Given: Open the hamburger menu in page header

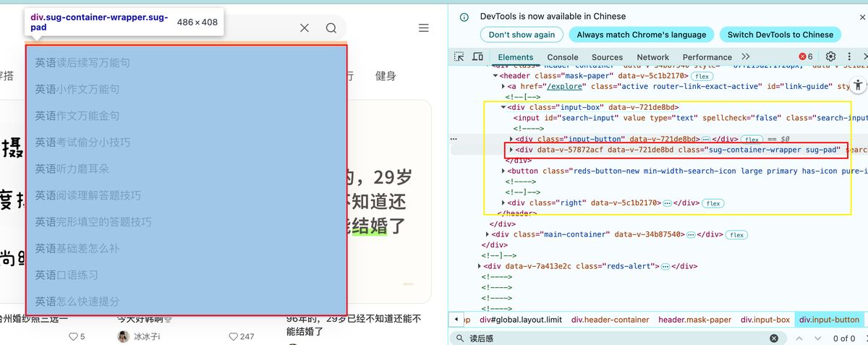Looking at the screenshot, I should [424, 28].
